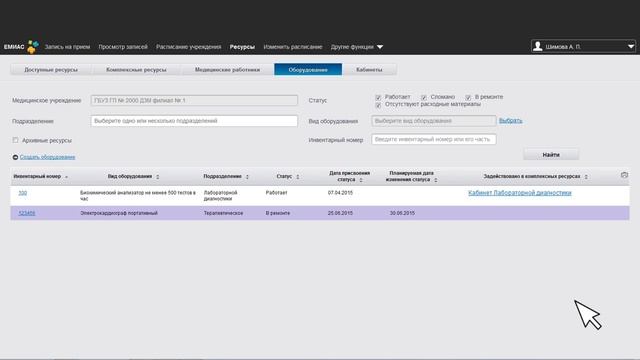Toggle the Работает status checkbox

click(x=378, y=97)
